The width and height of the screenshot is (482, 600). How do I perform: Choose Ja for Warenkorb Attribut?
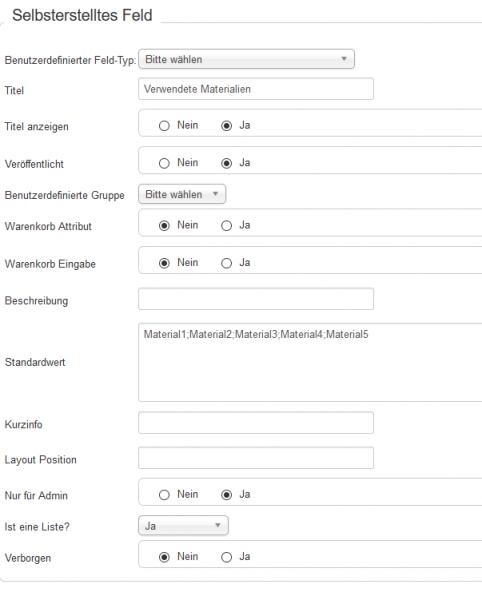[x=226, y=226]
